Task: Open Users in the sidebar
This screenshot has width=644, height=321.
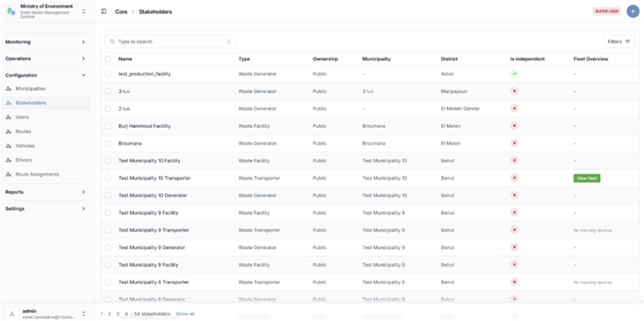Action: tap(22, 118)
